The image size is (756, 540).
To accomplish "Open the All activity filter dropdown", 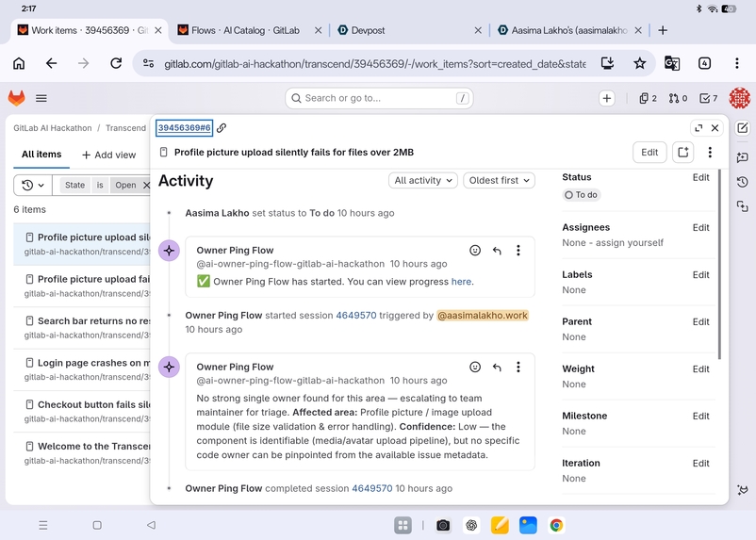I will (423, 180).
